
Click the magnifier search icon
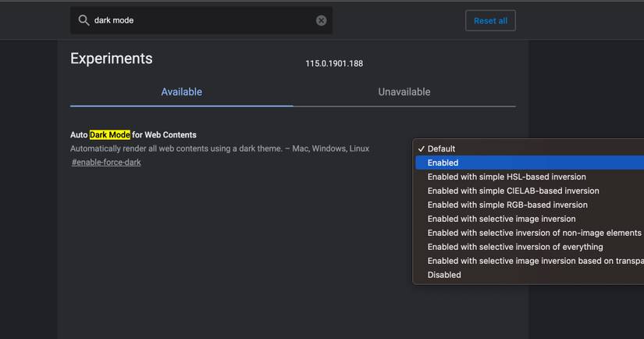point(84,20)
